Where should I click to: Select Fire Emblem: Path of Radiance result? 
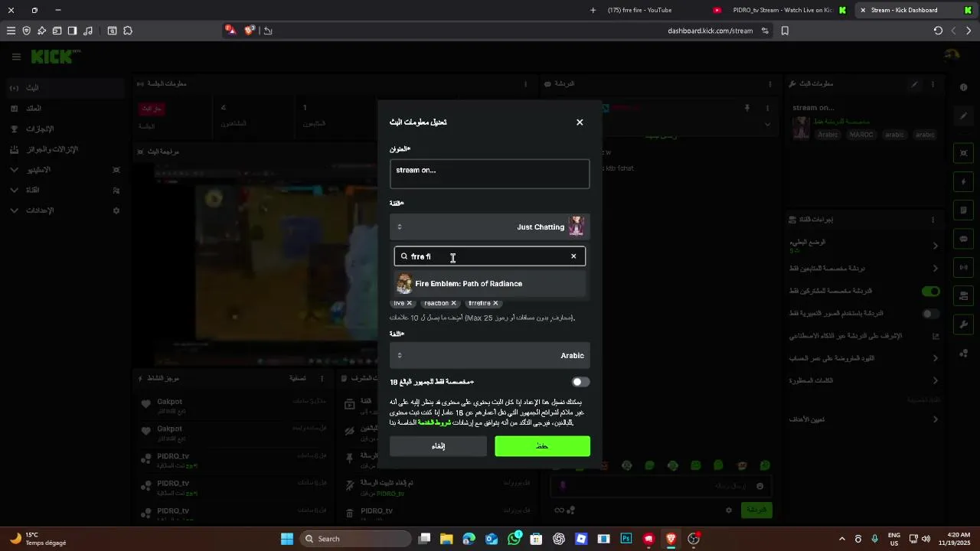click(x=490, y=284)
